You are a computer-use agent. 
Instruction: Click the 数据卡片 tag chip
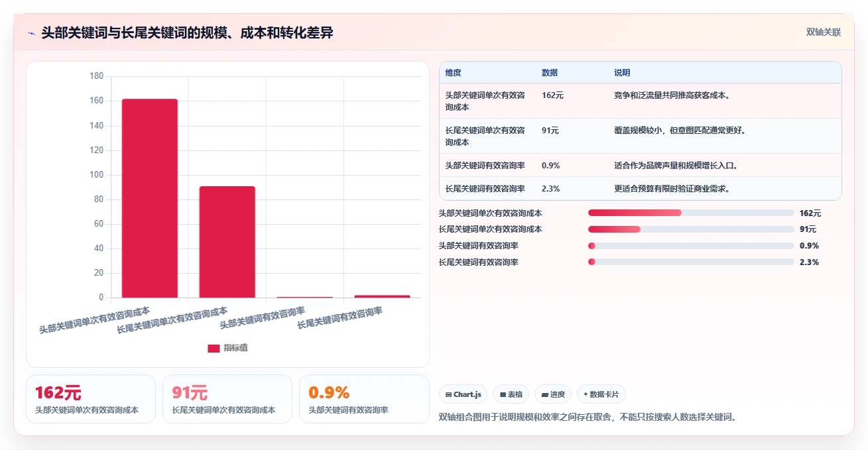(x=601, y=394)
